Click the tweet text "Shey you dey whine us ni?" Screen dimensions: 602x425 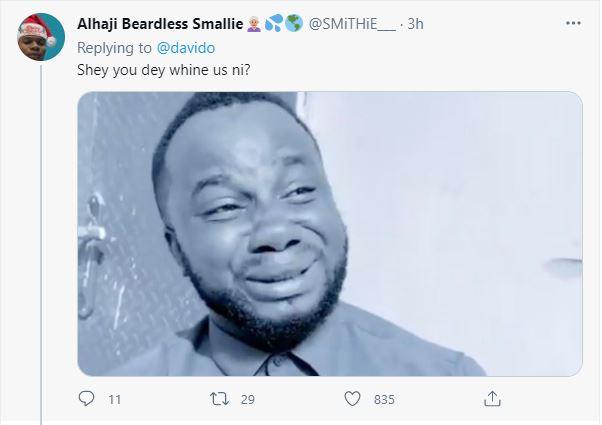(x=153, y=70)
